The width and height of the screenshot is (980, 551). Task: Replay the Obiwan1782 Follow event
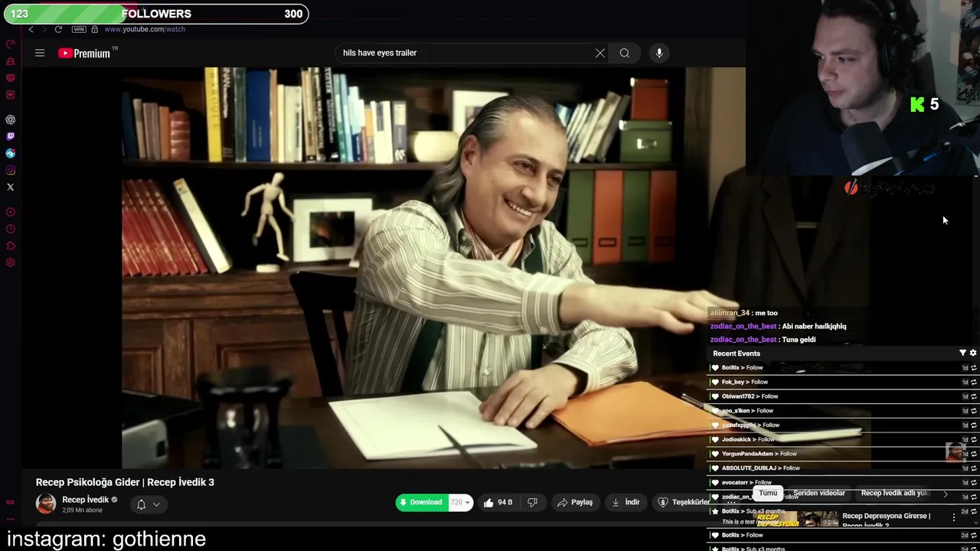click(x=974, y=396)
